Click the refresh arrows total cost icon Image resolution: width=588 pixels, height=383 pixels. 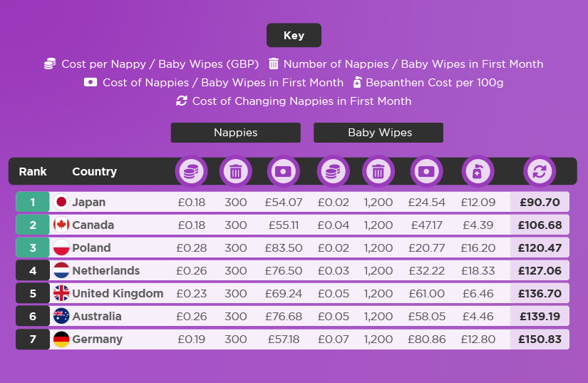point(540,171)
